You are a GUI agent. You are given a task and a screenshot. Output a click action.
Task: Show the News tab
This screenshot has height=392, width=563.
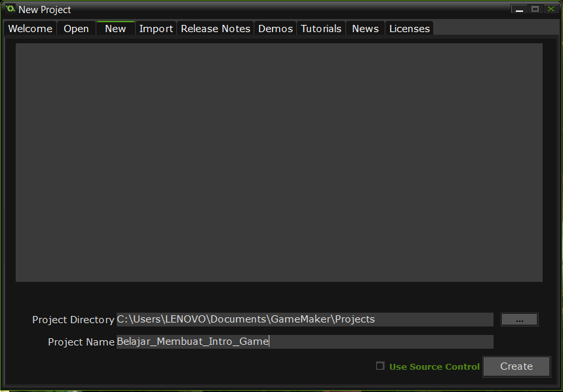[365, 28]
